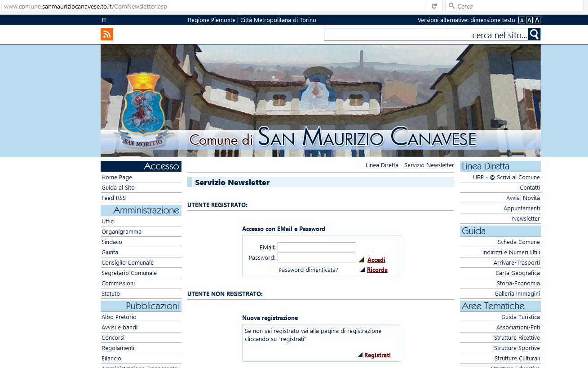Click the 'cerca nel sito' search box
The height and width of the screenshot is (368, 588).
pyautogui.click(x=425, y=35)
